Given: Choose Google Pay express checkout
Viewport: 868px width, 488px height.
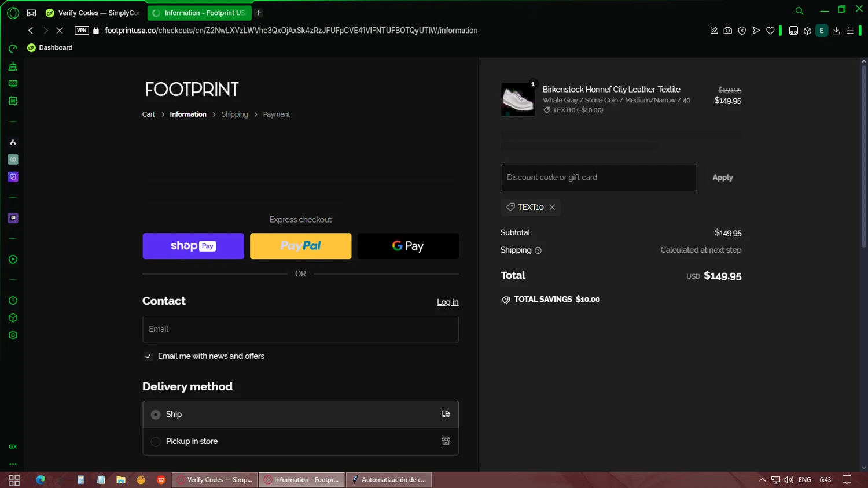Looking at the screenshot, I should [408, 246].
